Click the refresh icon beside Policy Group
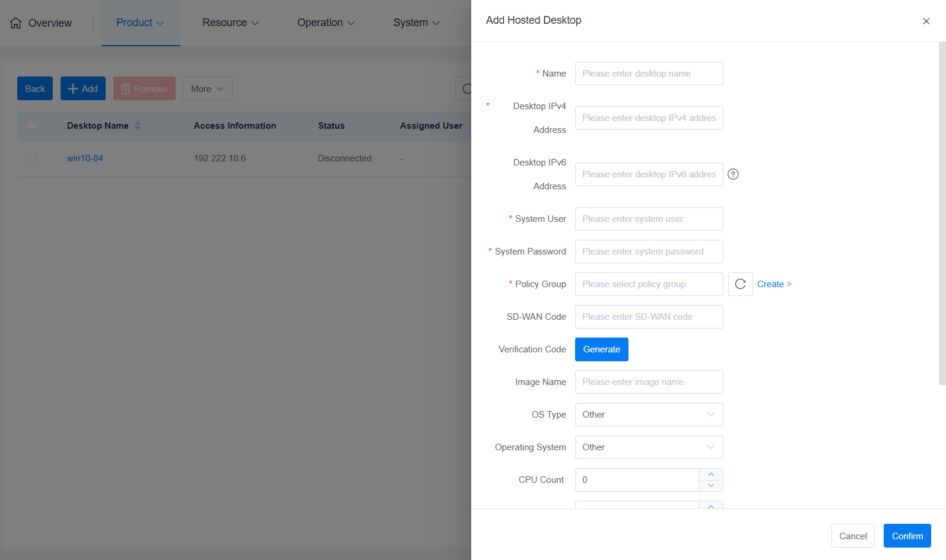 click(740, 284)
